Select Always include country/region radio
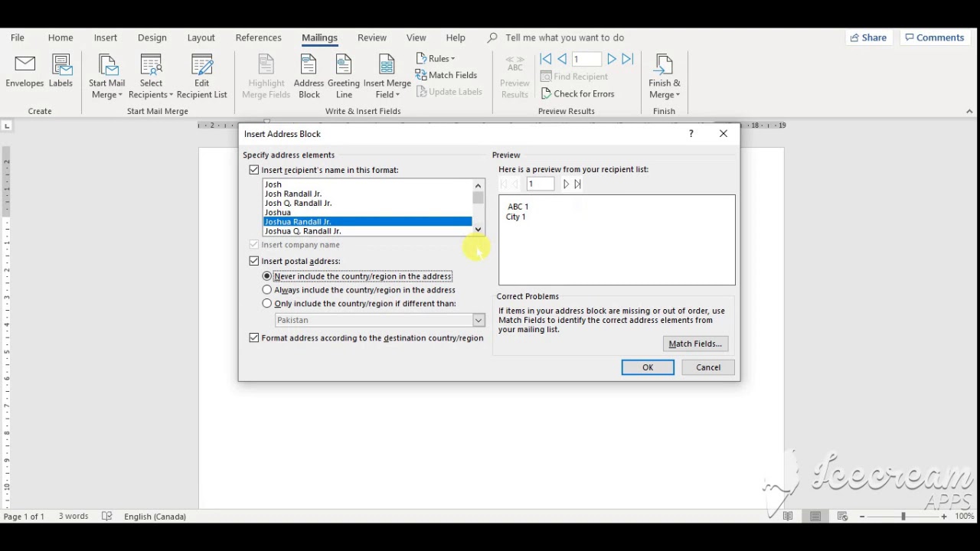This screenshot has width=980, height=551. [266, 290]
